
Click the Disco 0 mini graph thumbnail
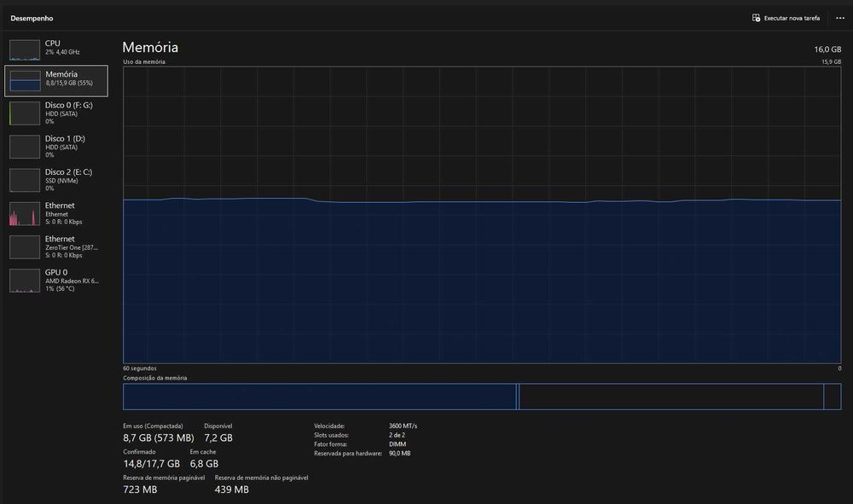[x=25, y=113]
